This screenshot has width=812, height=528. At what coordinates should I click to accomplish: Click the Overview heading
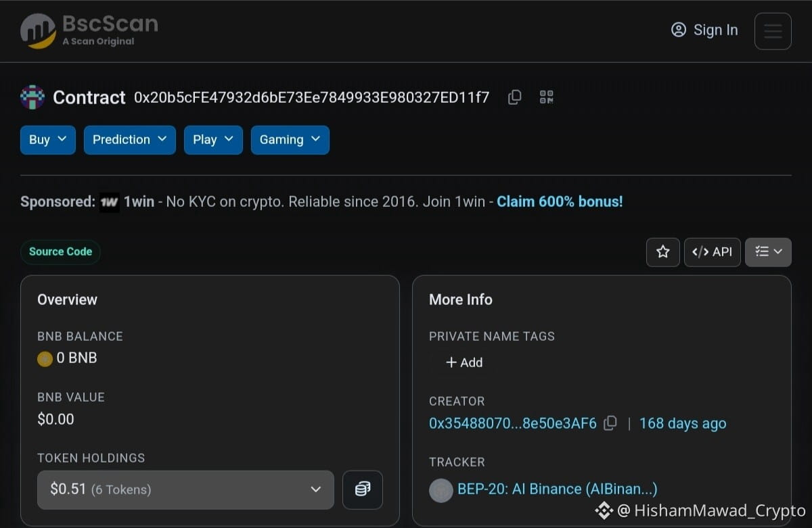(67, 299)
